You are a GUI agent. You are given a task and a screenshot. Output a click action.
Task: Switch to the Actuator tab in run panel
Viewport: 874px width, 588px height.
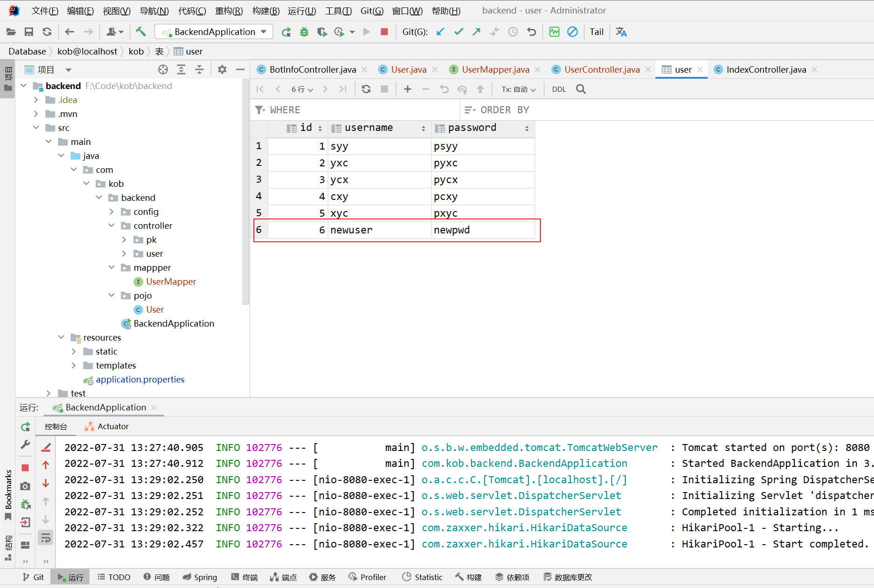coord(107,426)
